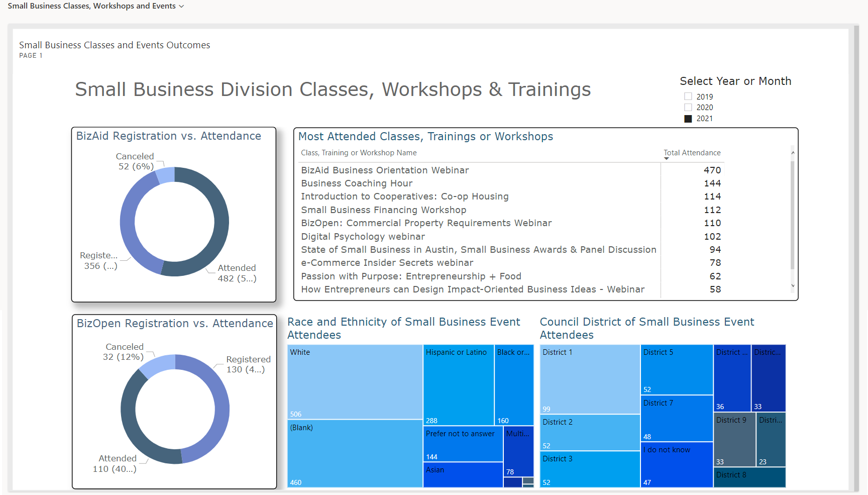Select the Hispanic or Latino treemap tile

[x=458, y=384]
